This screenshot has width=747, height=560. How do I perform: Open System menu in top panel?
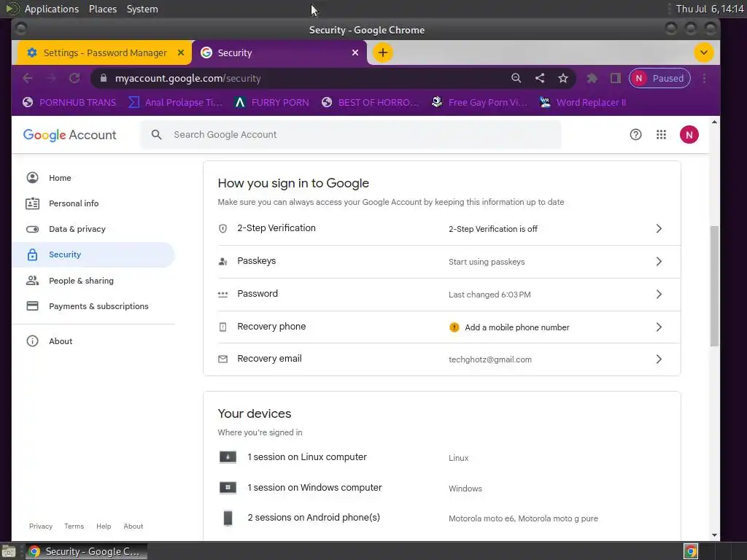coord(142,9)
